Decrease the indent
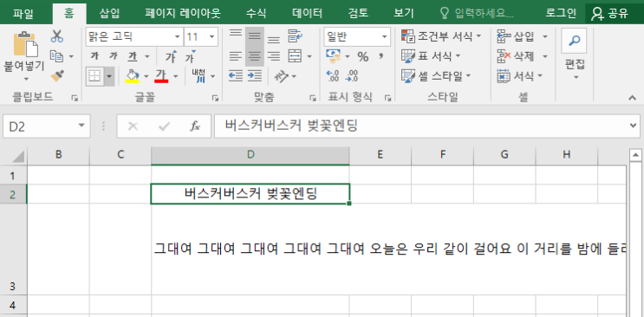 coord(236,76)
